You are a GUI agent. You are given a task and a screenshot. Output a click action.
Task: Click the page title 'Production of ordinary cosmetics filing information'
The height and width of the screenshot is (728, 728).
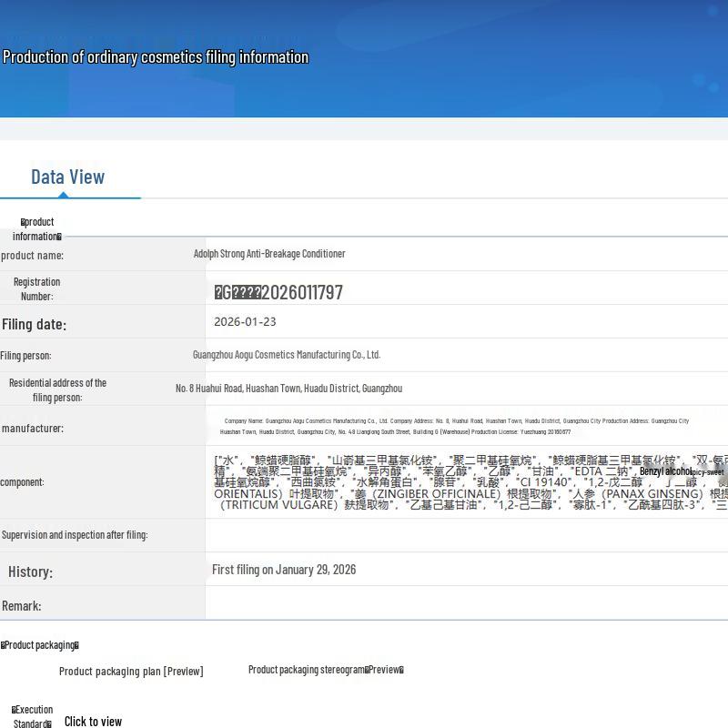click(156, 57)
